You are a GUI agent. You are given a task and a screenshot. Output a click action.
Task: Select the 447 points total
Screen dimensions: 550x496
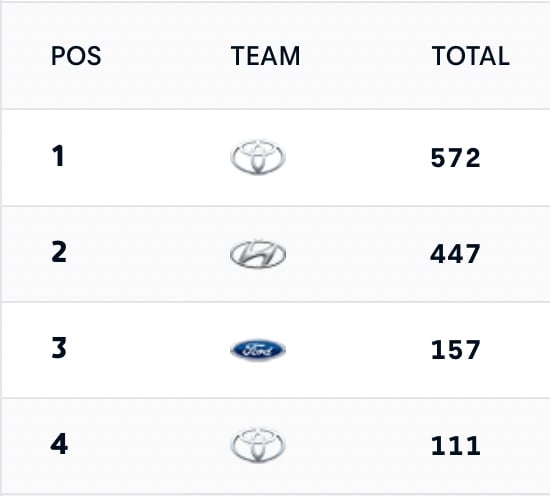[x=455, y=254]
